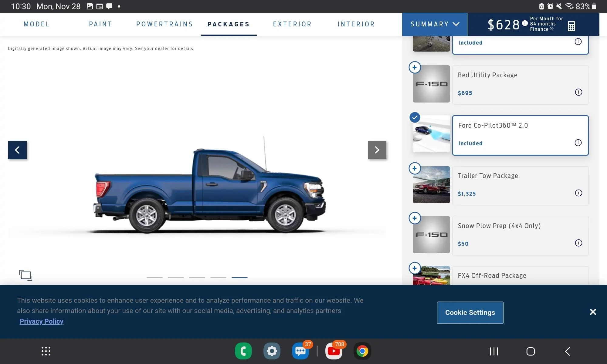
Task: Select the Packages tab
Action: pos(229,24)
